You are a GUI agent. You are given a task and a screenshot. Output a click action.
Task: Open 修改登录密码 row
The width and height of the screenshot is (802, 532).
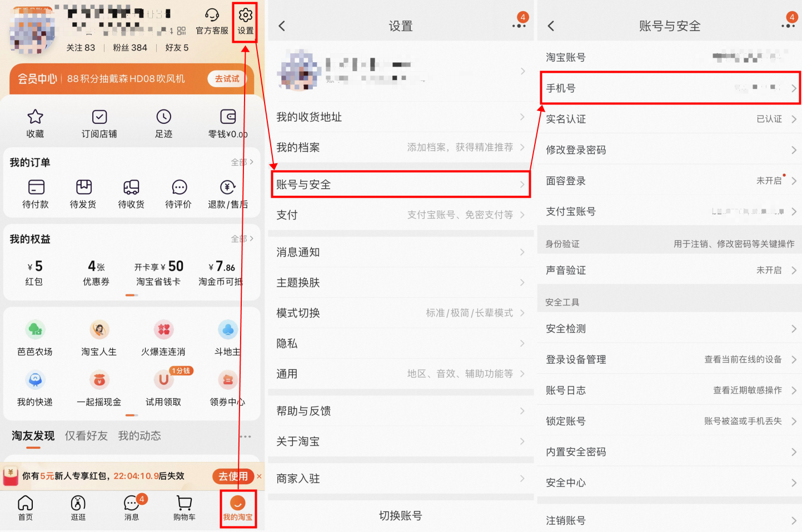pyautogui.click(x=670, y=150)
